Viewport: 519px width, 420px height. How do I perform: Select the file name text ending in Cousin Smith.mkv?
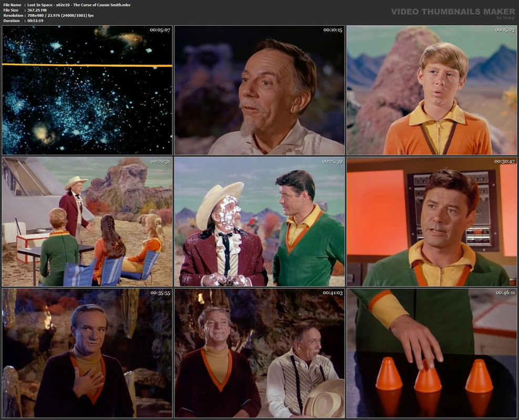point(79,5)
